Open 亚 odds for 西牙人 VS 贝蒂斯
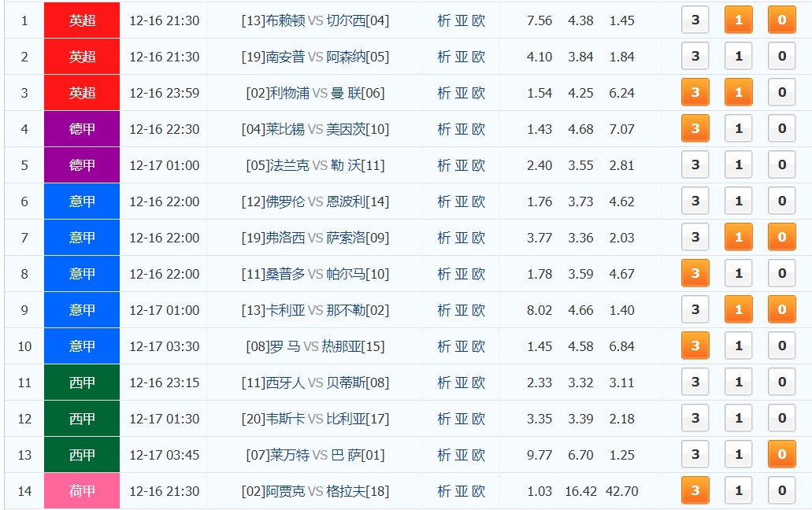 tap(462, 382)
